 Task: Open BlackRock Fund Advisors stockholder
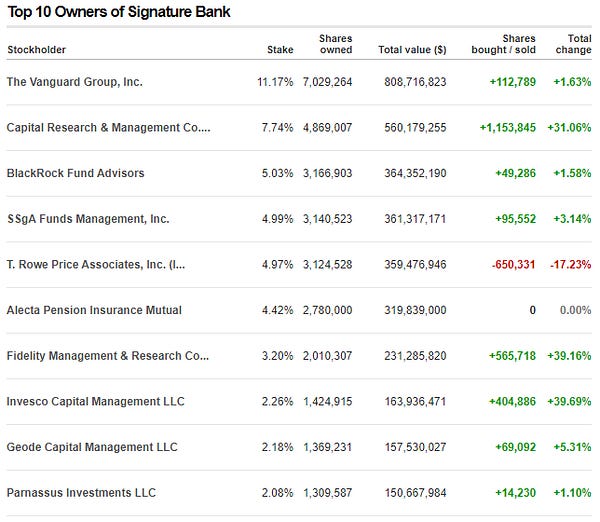pos(75,173)
